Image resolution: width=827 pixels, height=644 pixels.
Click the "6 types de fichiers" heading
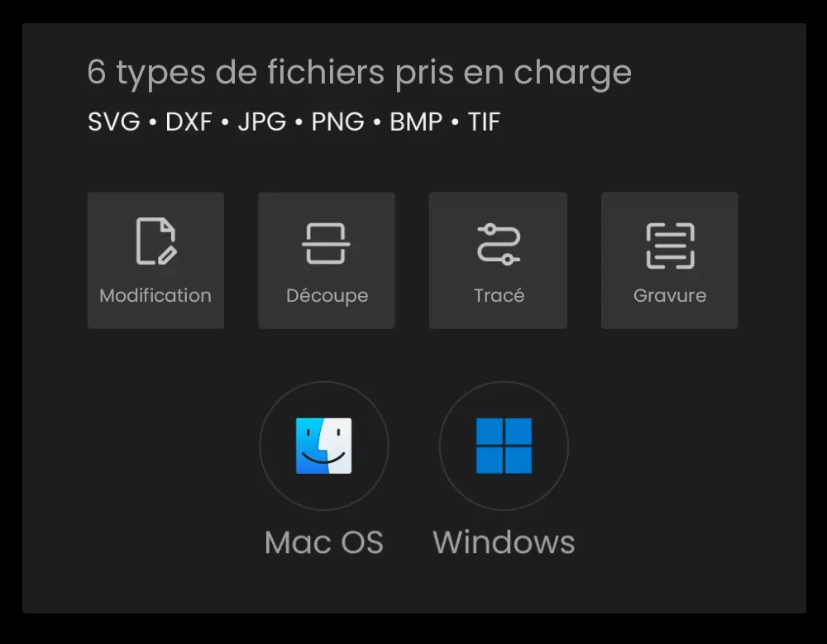[359, 73]
